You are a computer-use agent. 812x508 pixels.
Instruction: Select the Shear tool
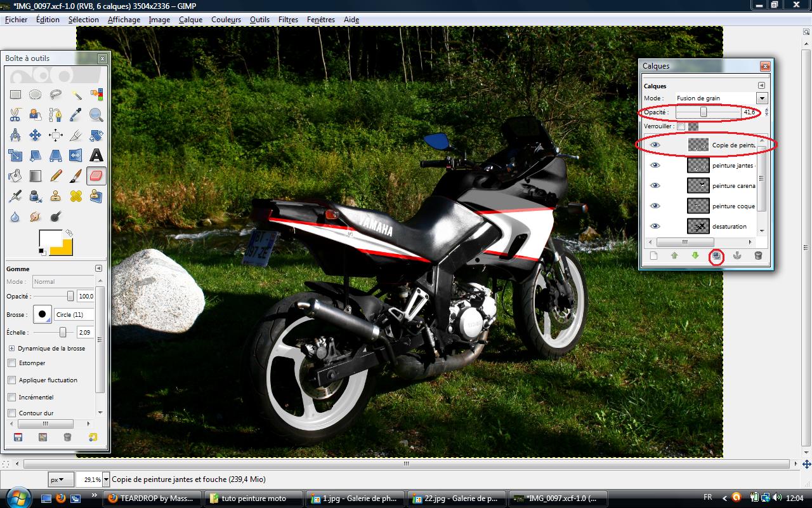pyautogui.click(x=36, y=156)
